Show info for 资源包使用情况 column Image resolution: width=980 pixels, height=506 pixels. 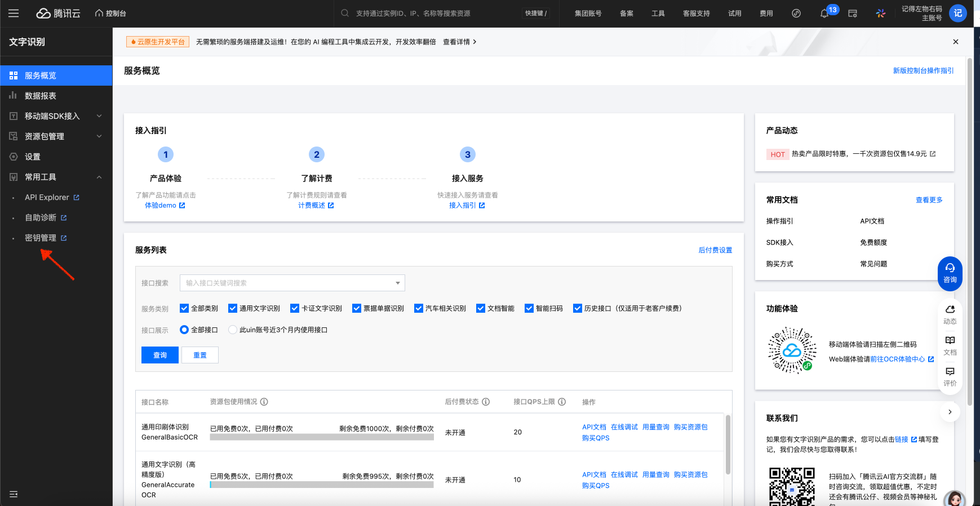click(x=264, y=402)
